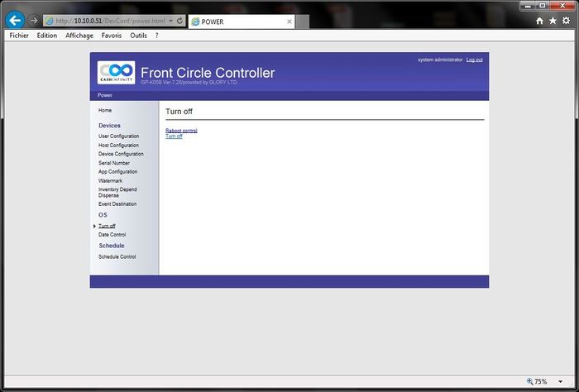Viewport: 579px width, 392px height.
Task: Click the Power breadcrumb text
Action: (x=105, y=95)
